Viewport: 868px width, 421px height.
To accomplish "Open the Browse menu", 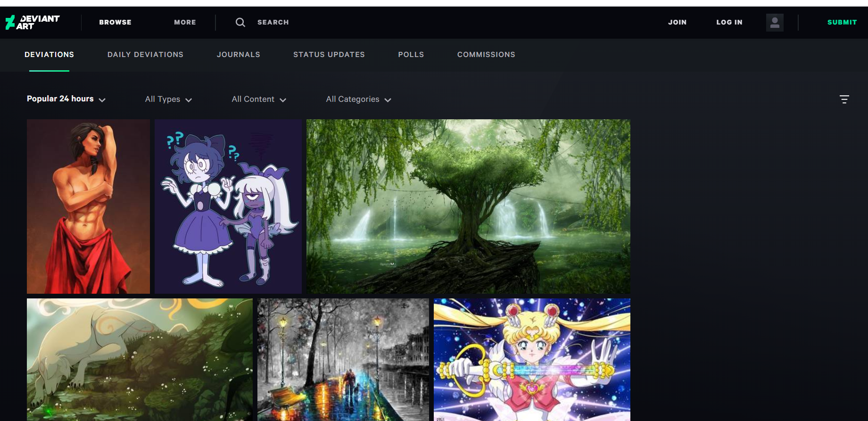I will click(115, 22).
